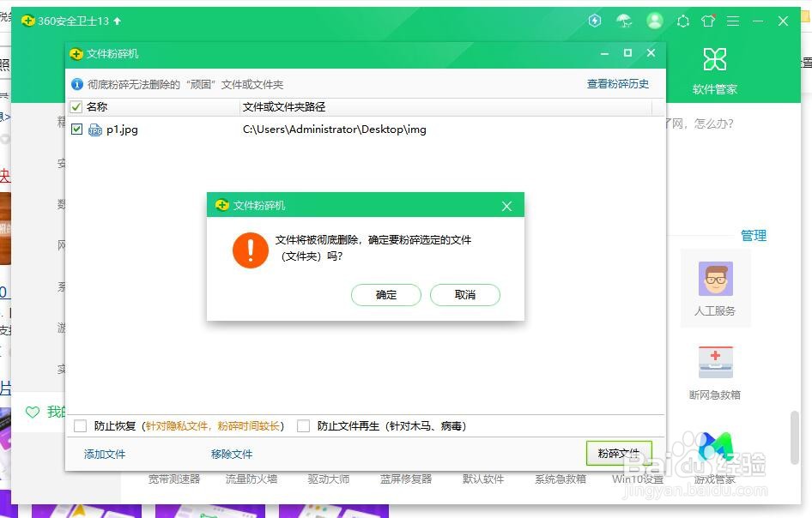
Task: Open the 系统急救箱 tool
Action: tap(561, 479)
